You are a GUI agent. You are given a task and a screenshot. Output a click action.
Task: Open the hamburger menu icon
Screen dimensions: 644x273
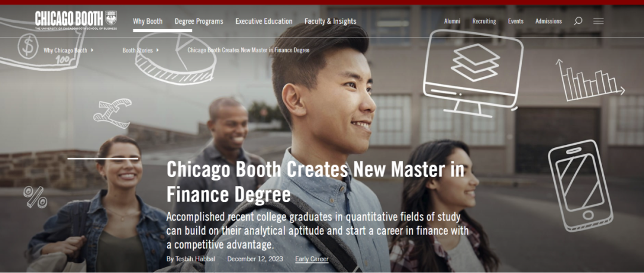click(x=599, y=21)
